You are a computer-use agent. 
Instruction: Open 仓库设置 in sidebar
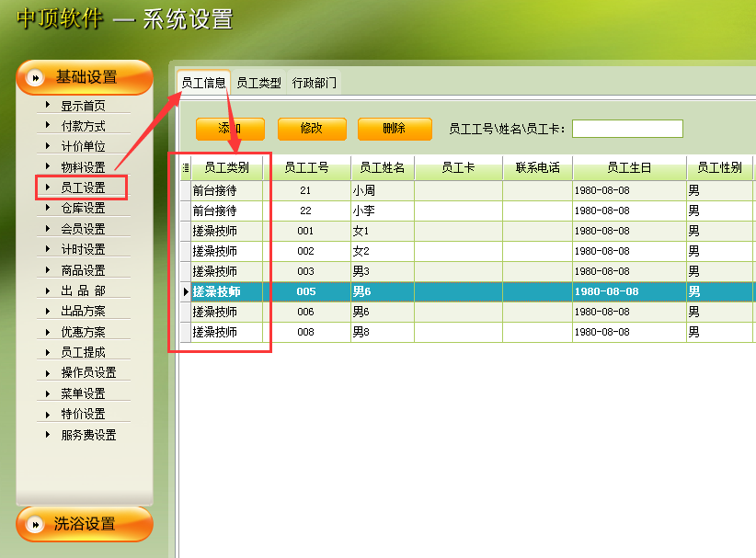click(x=83, y=208)
